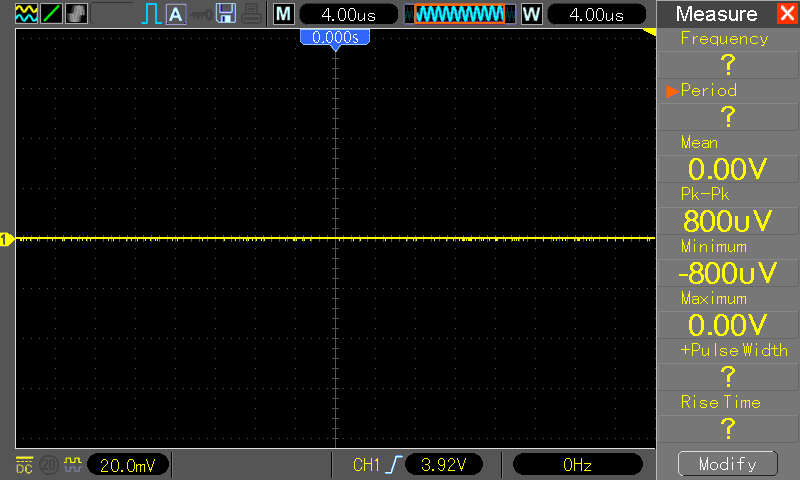Click the waveform memory overview thumbnail
This screenshot has height=480, width=800.
tap(460, 14)
